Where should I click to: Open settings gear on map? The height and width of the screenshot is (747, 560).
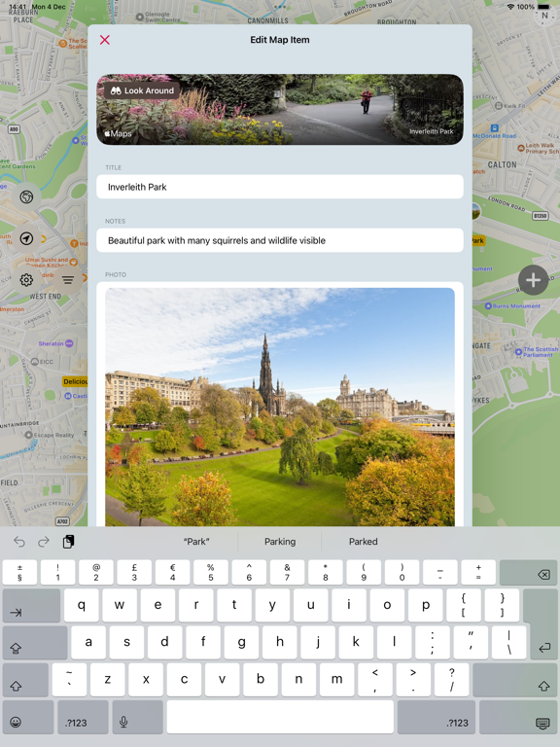(x=26, y=280)
